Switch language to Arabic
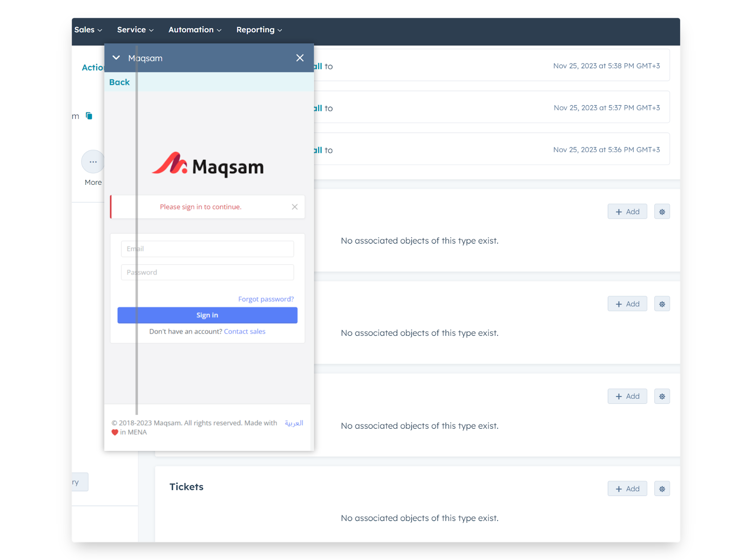The image size is (752, 560). click(x=294, y=423)
